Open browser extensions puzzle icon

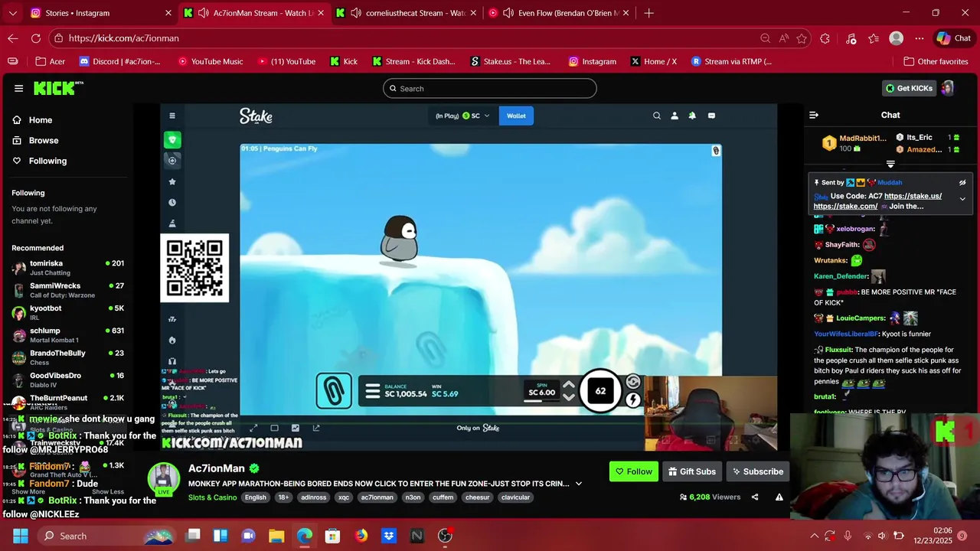[x=825, y=38]
